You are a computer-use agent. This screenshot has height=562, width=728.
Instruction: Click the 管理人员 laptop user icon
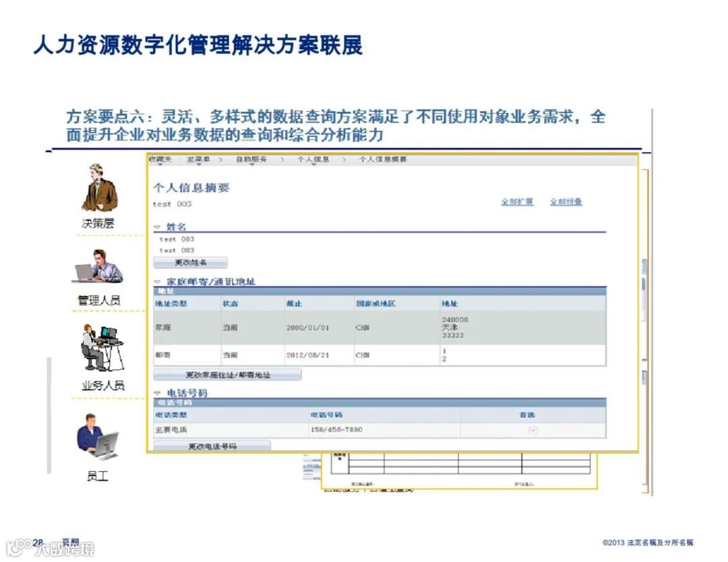point(98,266)
